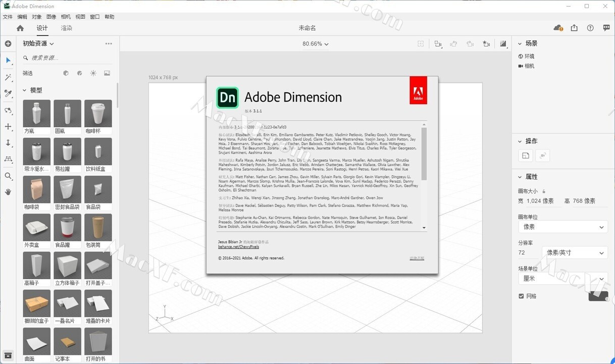Open the assets panel more options (…)
Viewport: 615px width, 364px height.
(x=109, y=44)
